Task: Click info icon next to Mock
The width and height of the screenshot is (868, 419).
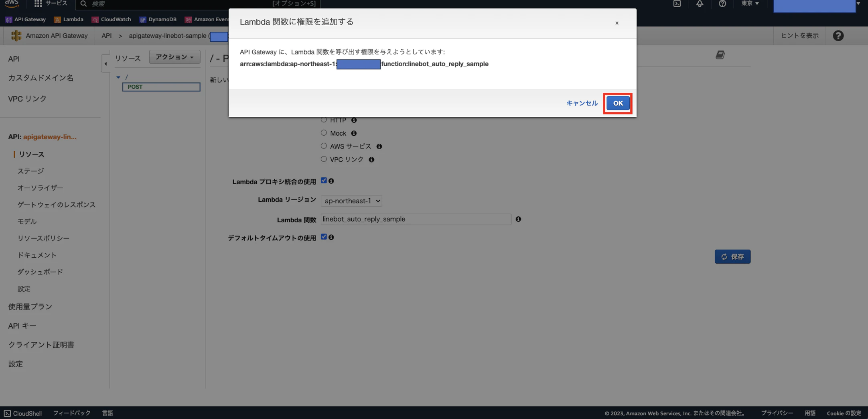Action: 354,133
